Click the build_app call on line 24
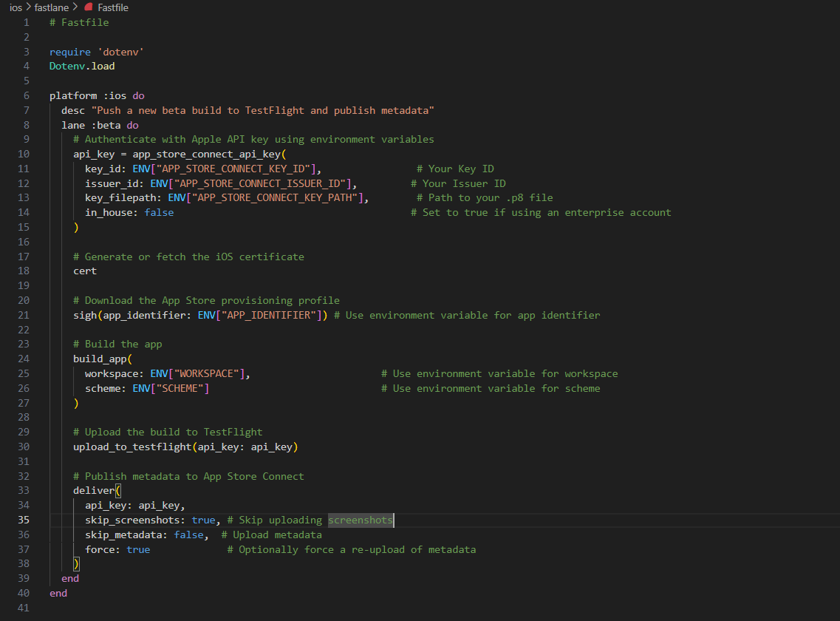The width and height of the screenshot is (840, 621). (x=100, y=359)
